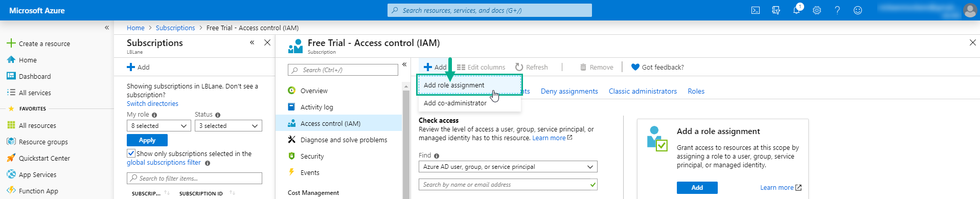Click info icon beside My role
The width and height of the screenshot is (980, 199).
pos(154,115)
